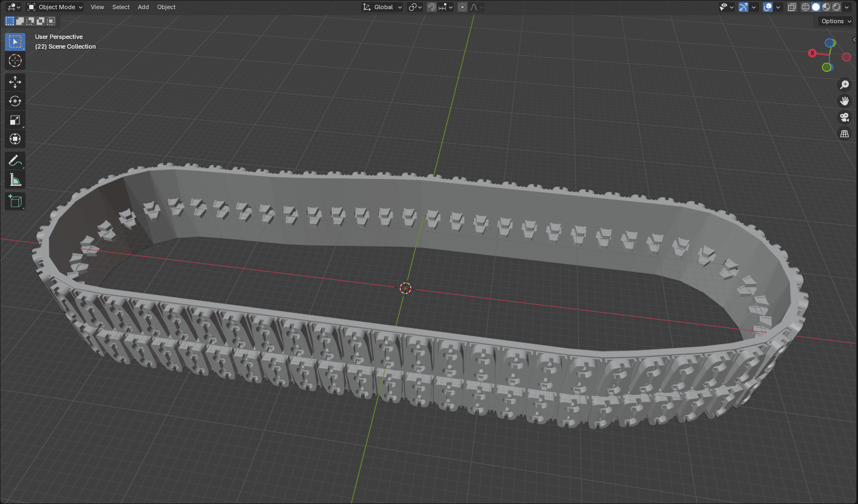Toggle viewport gizmos visibility

pos(743,7)
